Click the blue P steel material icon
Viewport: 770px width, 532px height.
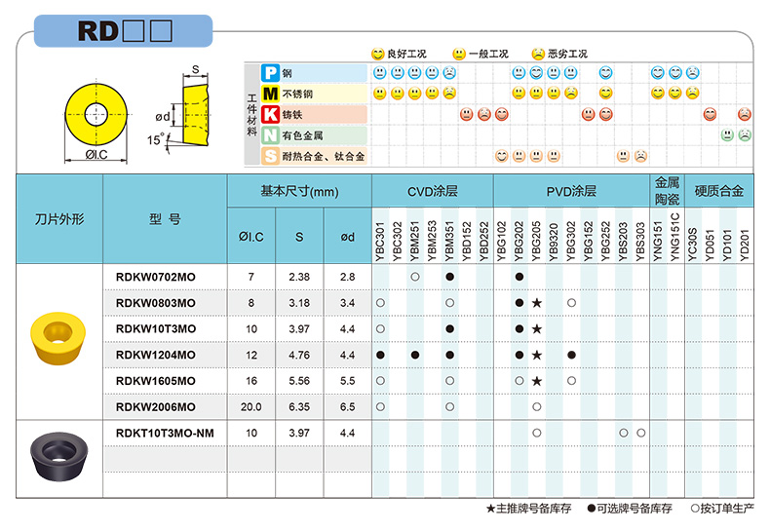pyautogui.click(x=270, y=73)
